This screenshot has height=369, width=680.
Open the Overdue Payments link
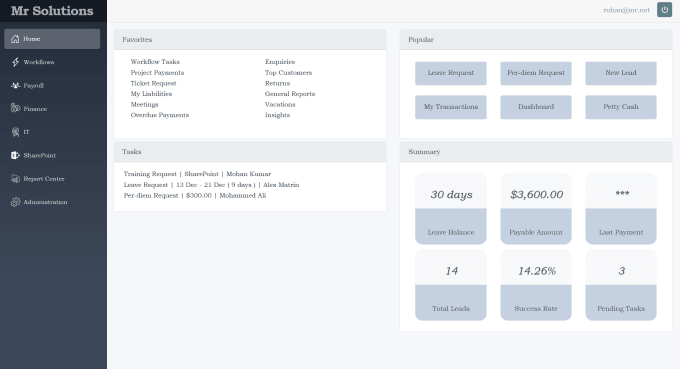pos(160,115)
